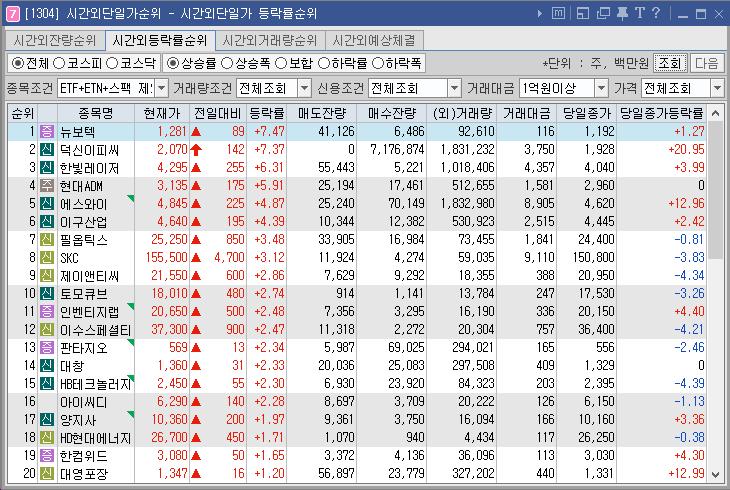
Task: Click the 신 badge icon beside 양지사
Action: click(47, 420)
